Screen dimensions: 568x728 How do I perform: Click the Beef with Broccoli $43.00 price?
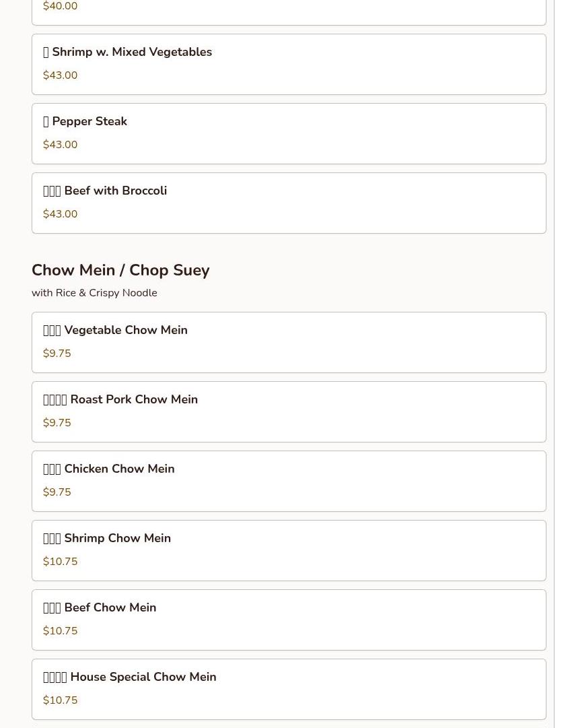(60, 214)
